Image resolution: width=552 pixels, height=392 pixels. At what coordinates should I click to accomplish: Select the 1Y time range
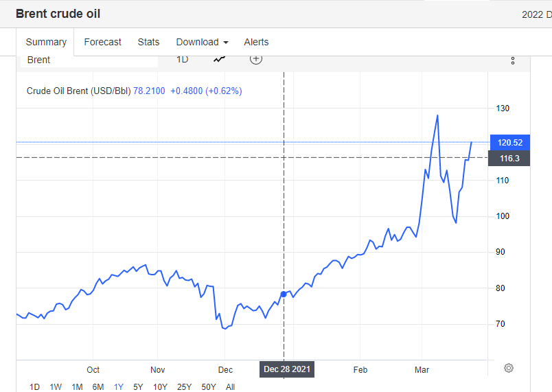pyautogui.click(x=119, y=387)
